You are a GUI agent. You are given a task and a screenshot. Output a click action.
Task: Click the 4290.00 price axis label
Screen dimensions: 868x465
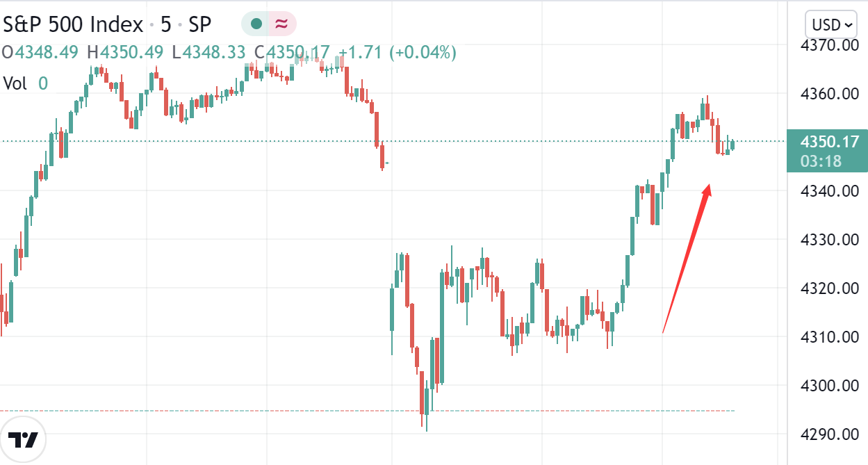tap(830, 434)
